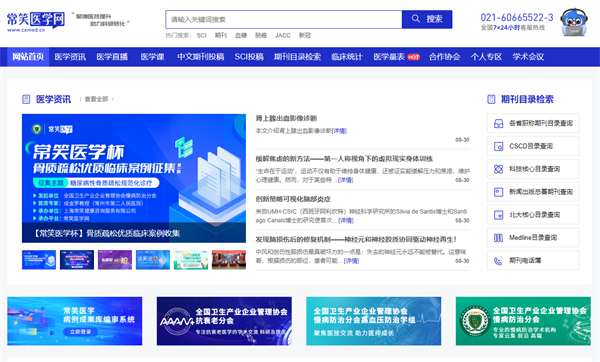Select the first carousel thumbnail

tap(39, 260)
